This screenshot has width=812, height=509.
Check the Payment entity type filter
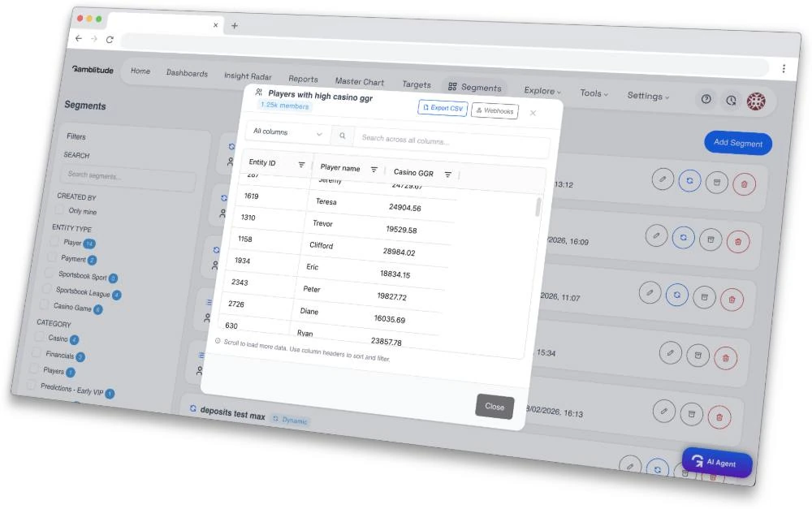coord(52,257)
